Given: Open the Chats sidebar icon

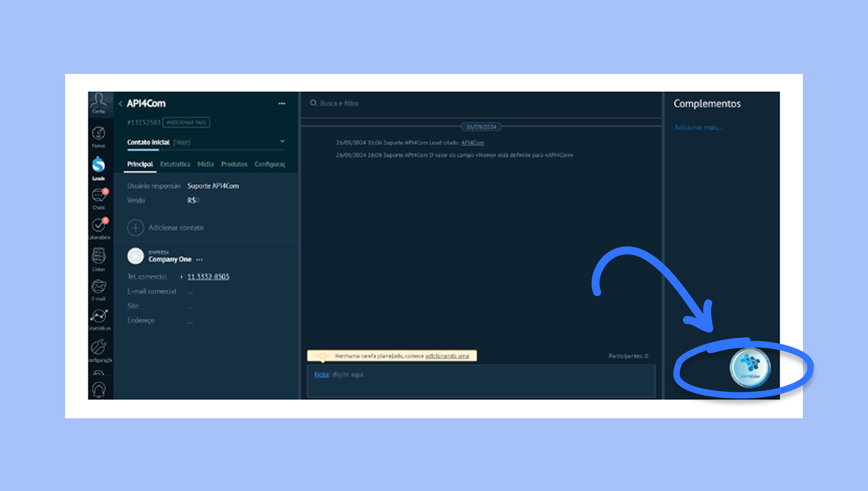Looking at the screenshot, I should pos(99,195).
